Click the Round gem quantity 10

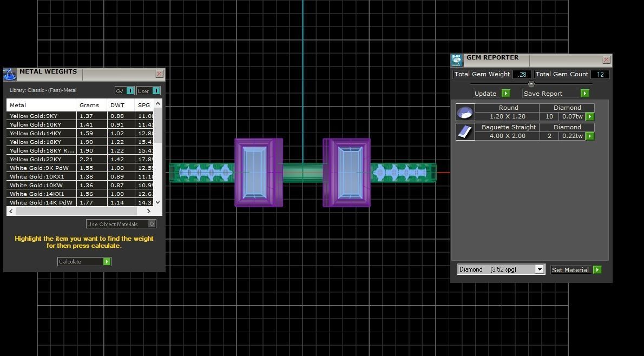point(549,117)
